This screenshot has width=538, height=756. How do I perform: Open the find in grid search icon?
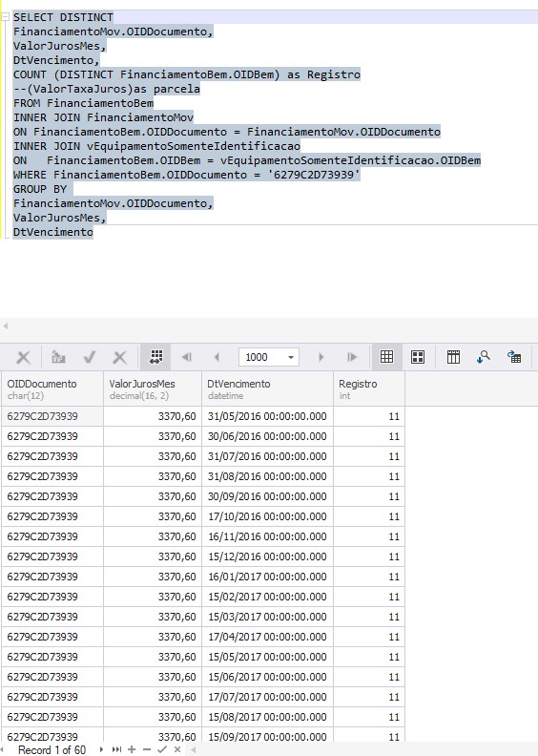click(x=483, y=357)
